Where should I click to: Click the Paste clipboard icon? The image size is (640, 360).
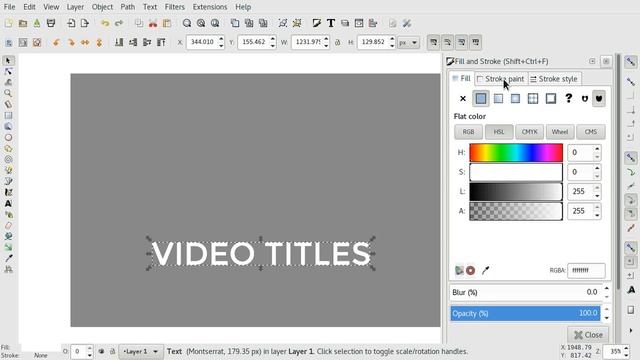tap(167, 23)
